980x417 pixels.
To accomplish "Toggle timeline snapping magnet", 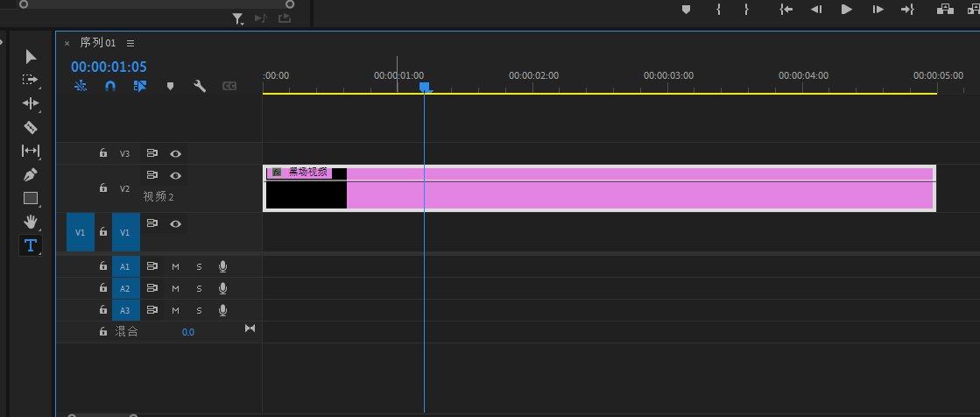I will click(110, 86).
